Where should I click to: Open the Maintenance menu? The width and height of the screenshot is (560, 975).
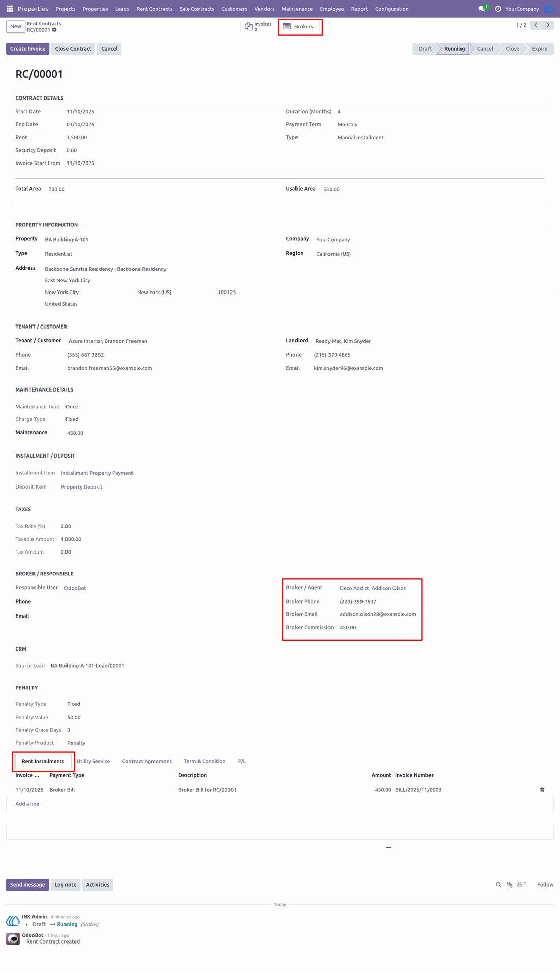pos(297,9)
